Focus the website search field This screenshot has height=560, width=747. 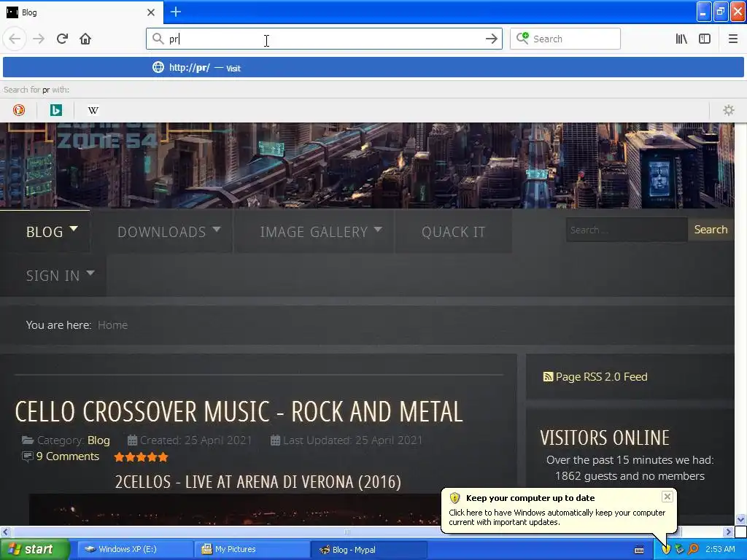[x=627, y=230]
